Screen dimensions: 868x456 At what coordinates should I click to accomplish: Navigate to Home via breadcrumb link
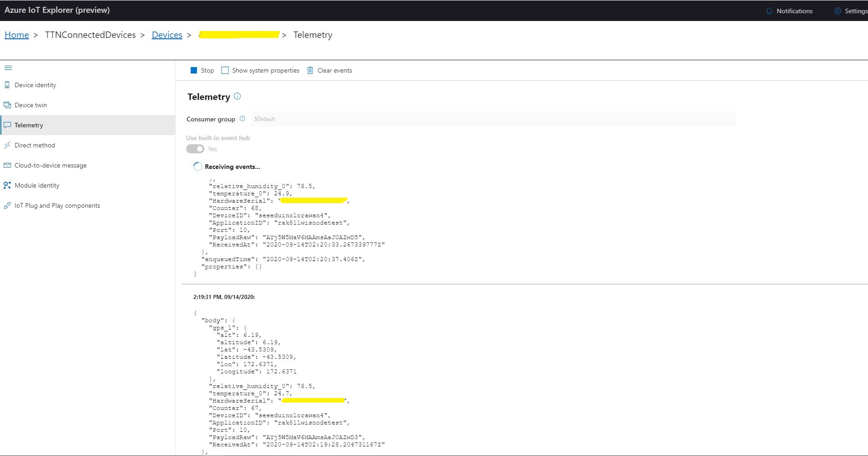(x=16, y=35)
